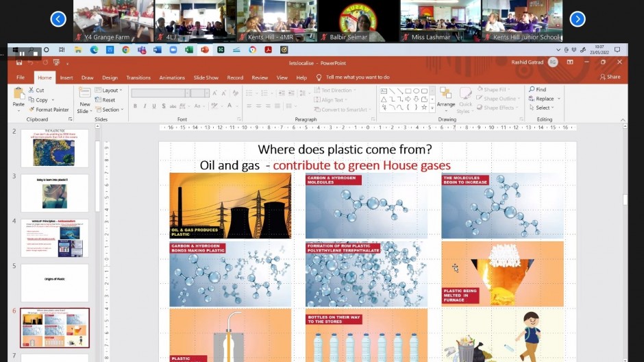Screen dimensions: 644x362
Task: Expand the Copy dropdown arrow
Action: point(53,100)
